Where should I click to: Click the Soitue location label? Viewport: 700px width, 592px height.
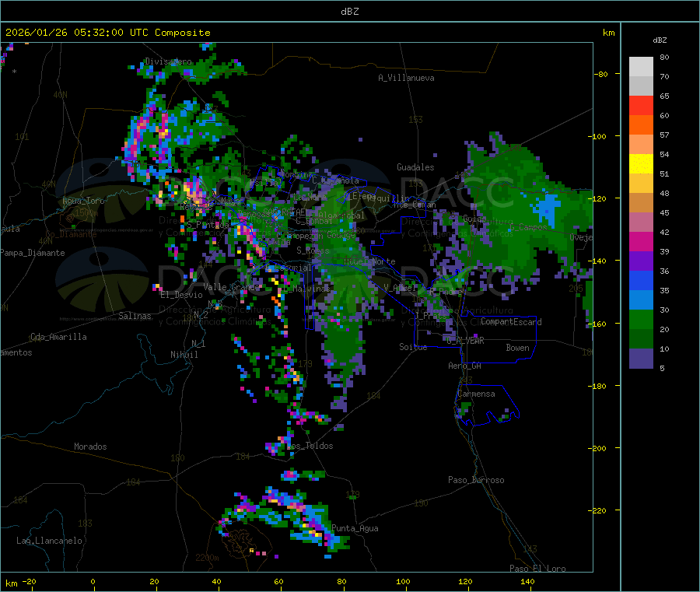[x=413, y=347]
